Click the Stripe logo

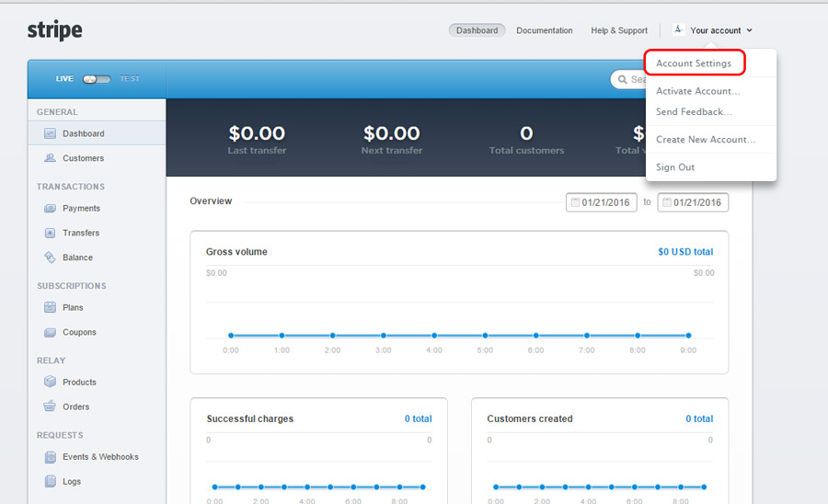(55, 30)
